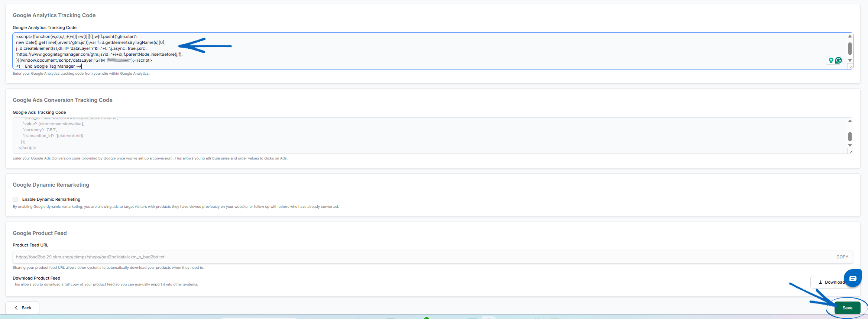Click scroll-up arrow of Analytics code box

[x=850, y=36]
